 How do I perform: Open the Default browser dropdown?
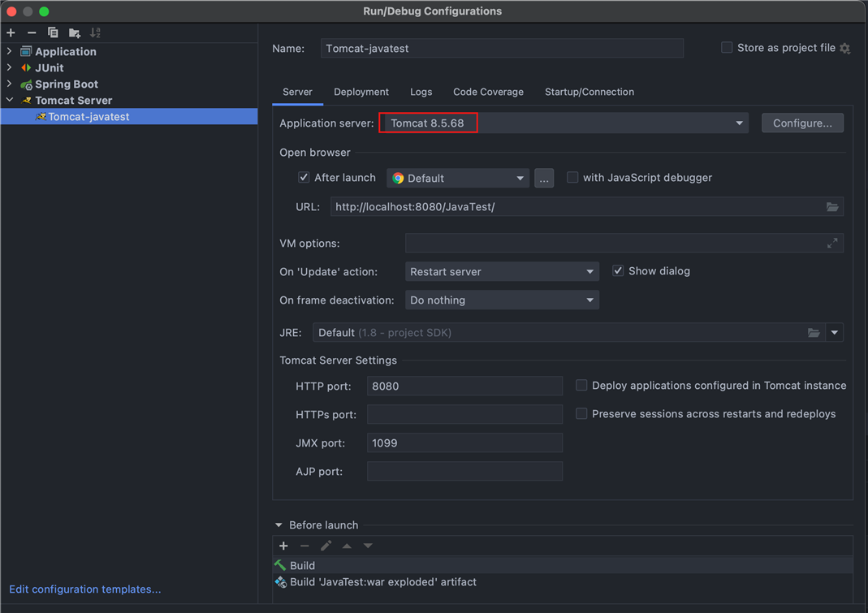click(x=458, y=179)
